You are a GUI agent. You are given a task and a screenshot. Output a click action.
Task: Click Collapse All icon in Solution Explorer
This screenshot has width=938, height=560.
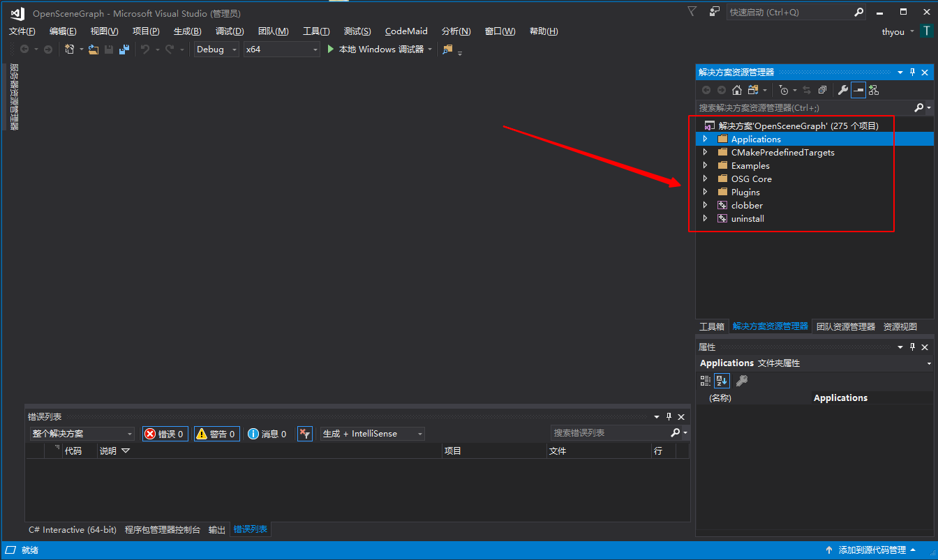822,90
